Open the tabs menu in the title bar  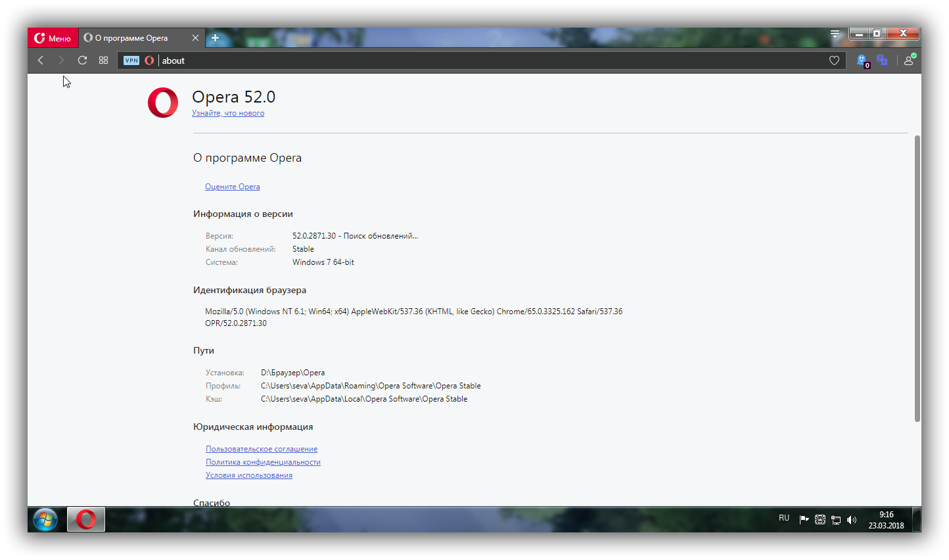(835, 34)
